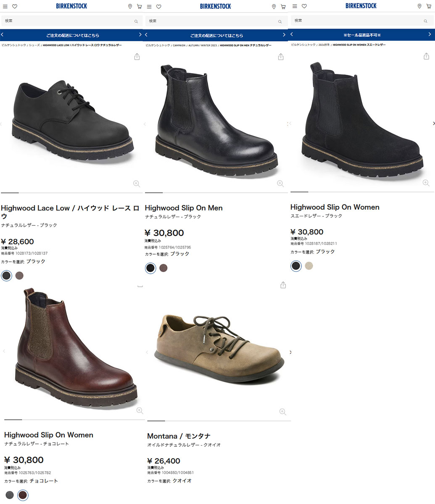The height and width of the screenshot is (504, 435).
Task: Open the shopping cart icon
Action: click(x=139, y=6)
